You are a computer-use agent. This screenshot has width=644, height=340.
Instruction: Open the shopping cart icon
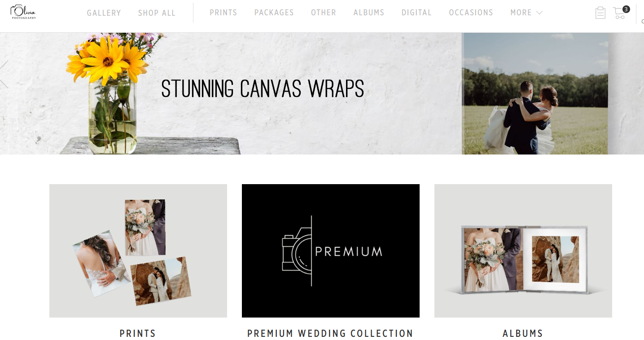619,13
